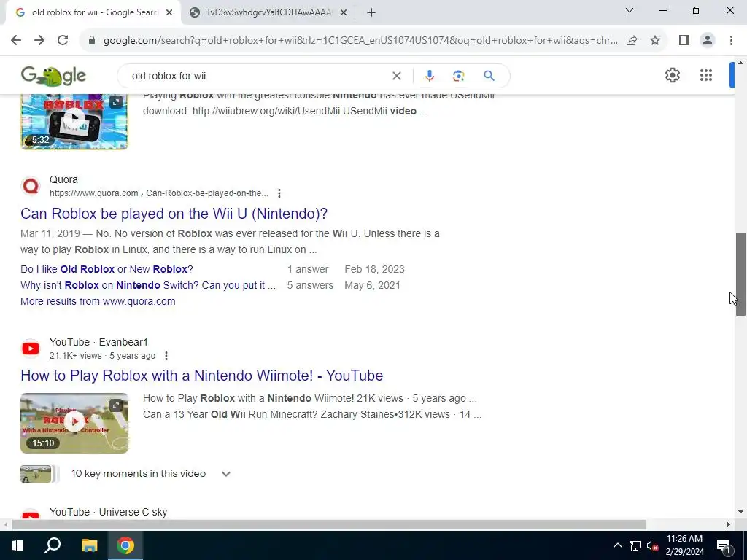747x560 pixels.
Task: Click the '1 answer' text in Quora result
Action: [x=308, y=269]
